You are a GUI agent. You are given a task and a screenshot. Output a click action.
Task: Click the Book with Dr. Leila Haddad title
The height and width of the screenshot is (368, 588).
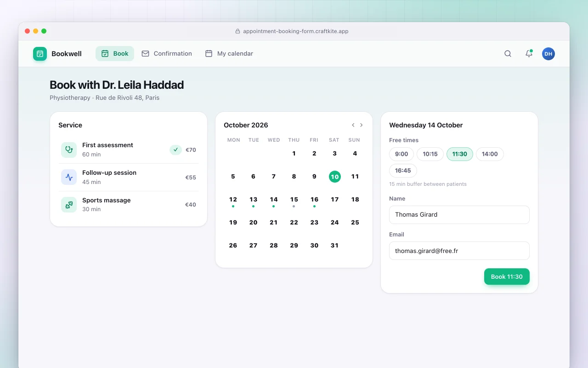tap(117, 85)
